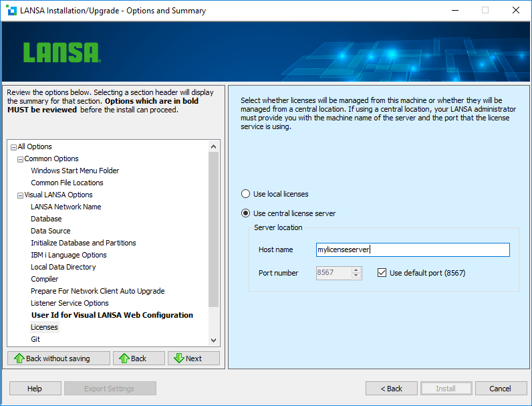This screenshot has height=406, width=532.
Task: Collapse the All Options tree node
Action: point(13,147)
